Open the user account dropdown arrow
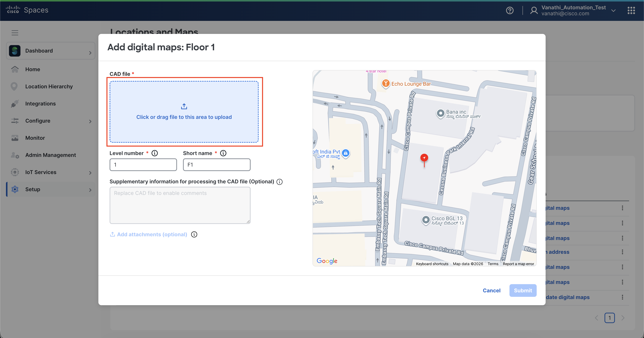 click(613, 10)
